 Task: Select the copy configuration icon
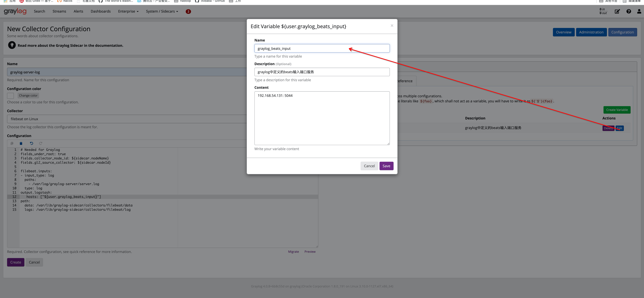tap(12, 143)
